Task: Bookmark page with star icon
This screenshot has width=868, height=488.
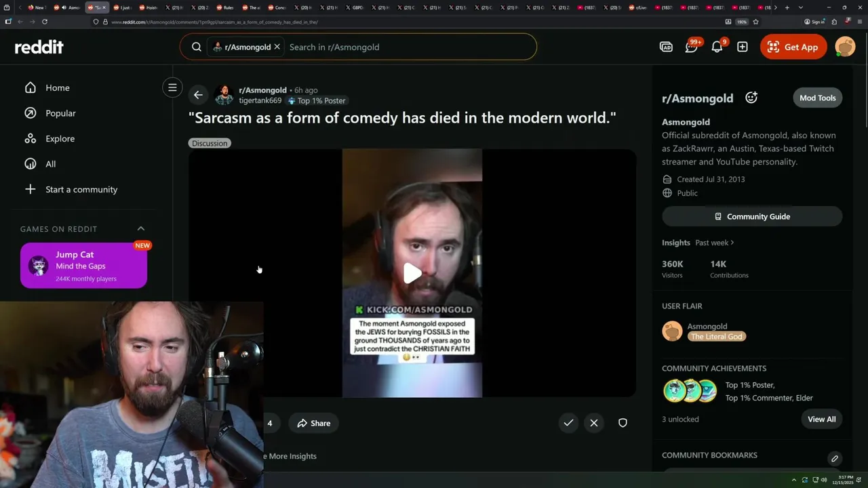Action: click(x=755, y=22)
